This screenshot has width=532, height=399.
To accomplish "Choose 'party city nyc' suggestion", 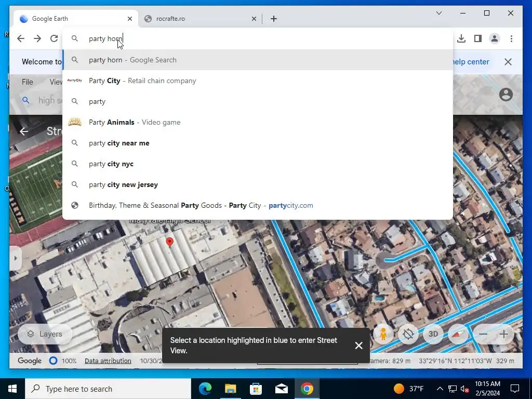I will click(x=258, y=164).
